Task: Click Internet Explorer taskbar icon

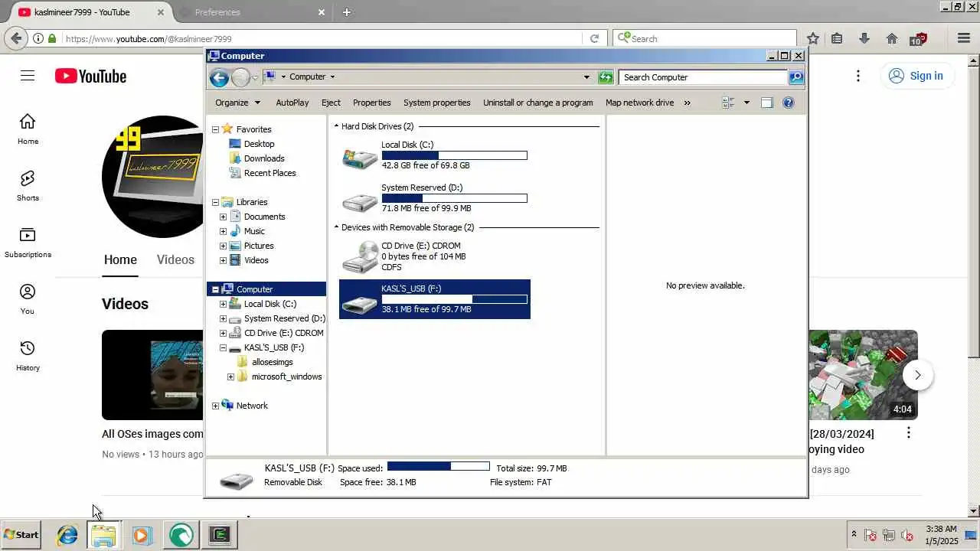Action: click(x=67, y=535)
